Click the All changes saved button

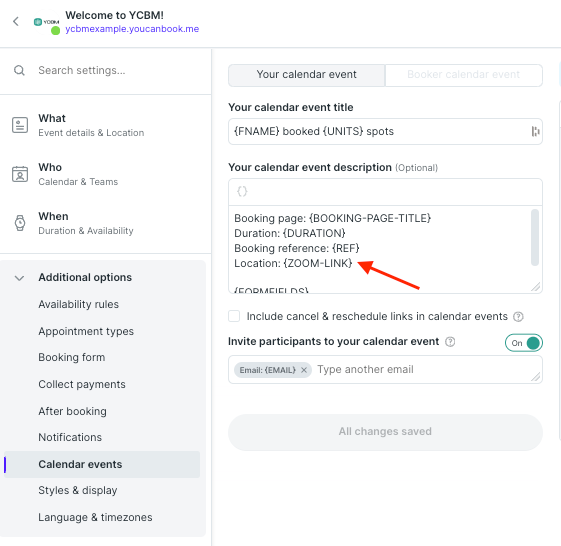pos(385,432)
